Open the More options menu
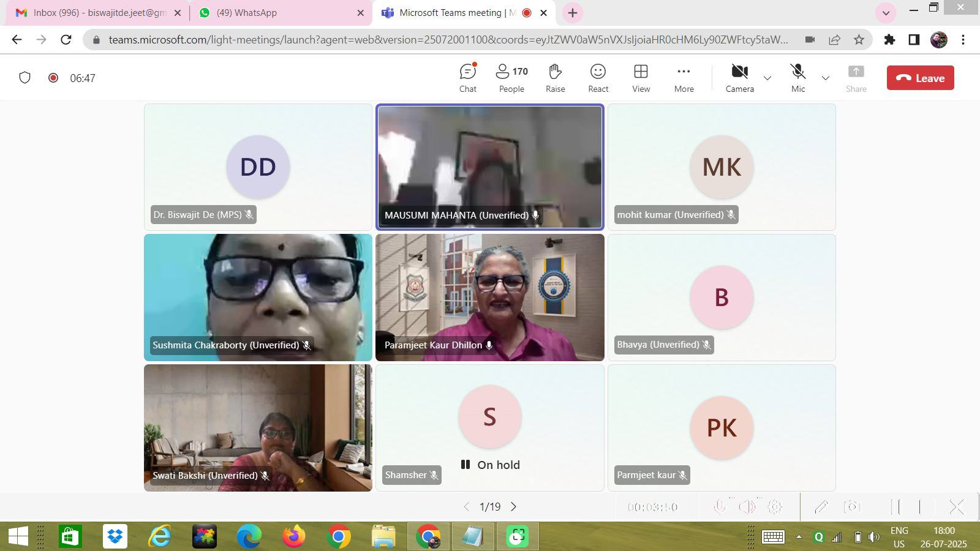The image size is (980, 551). (x=684, y=78)
